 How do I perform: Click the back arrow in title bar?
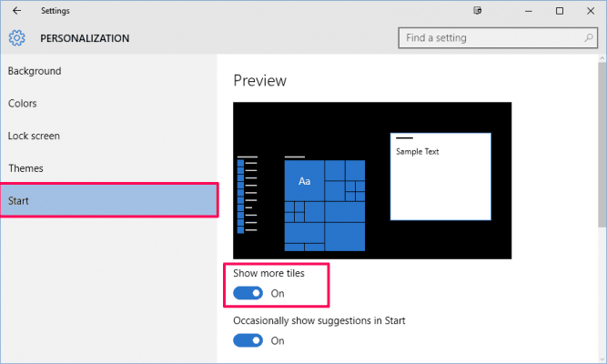click(x=17, y=11)
